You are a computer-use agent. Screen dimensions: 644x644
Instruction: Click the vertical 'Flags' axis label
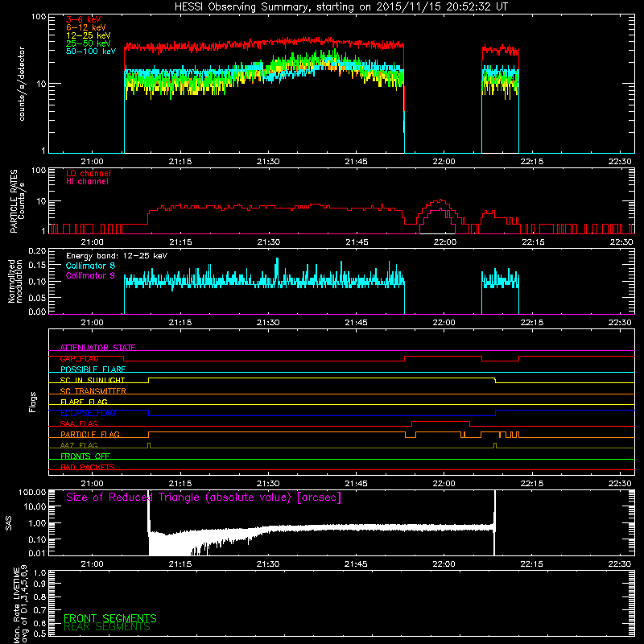click(x=33, y=402)
